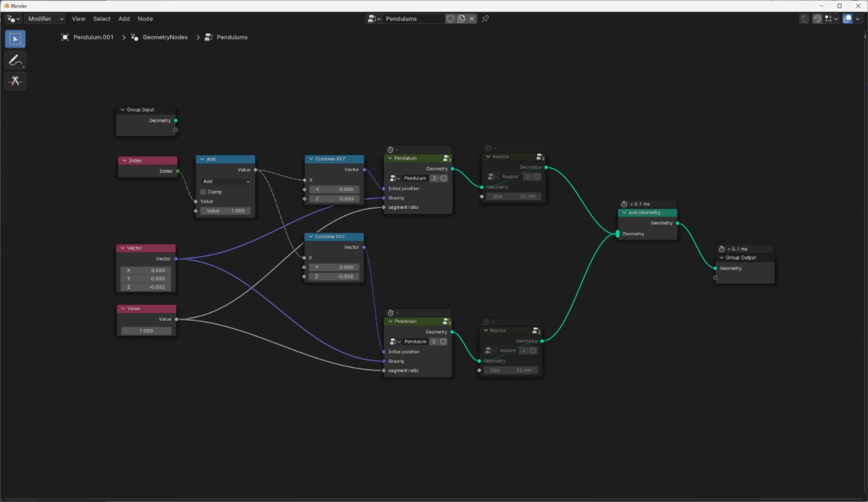
Task: Open the Modifier type dropdown
Action: tap(45, 19)
